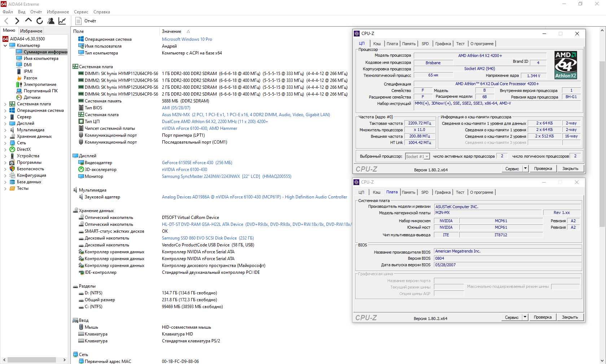
Task: Click Samsung SSD 860 EVO link
Action: (208, 238)
